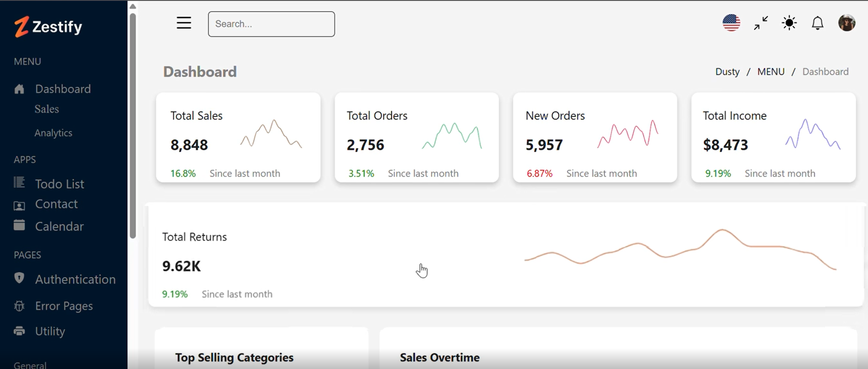Open Todo List app
The image size is (868, 369).
coord(59,184)
